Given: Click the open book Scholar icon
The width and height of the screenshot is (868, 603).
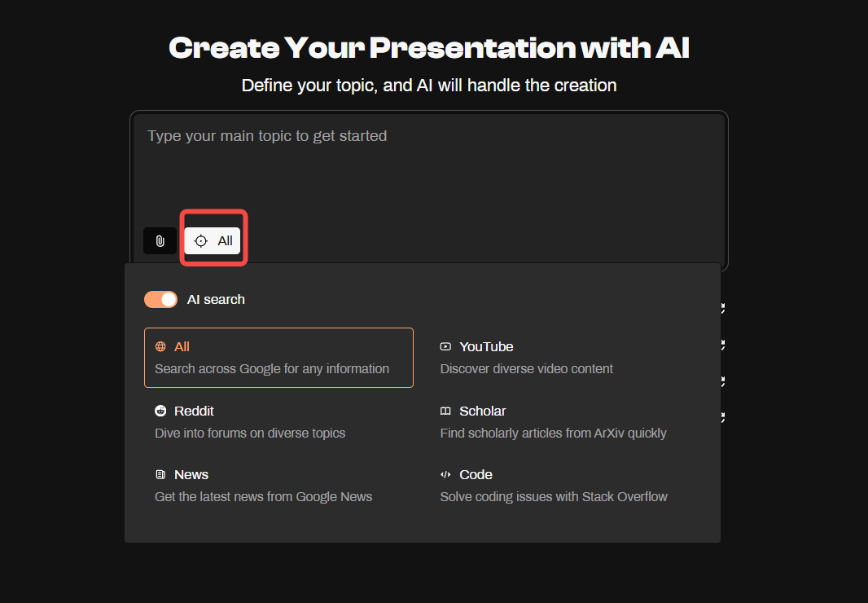Looking at the screenshot, I should (x=445, y=411).
